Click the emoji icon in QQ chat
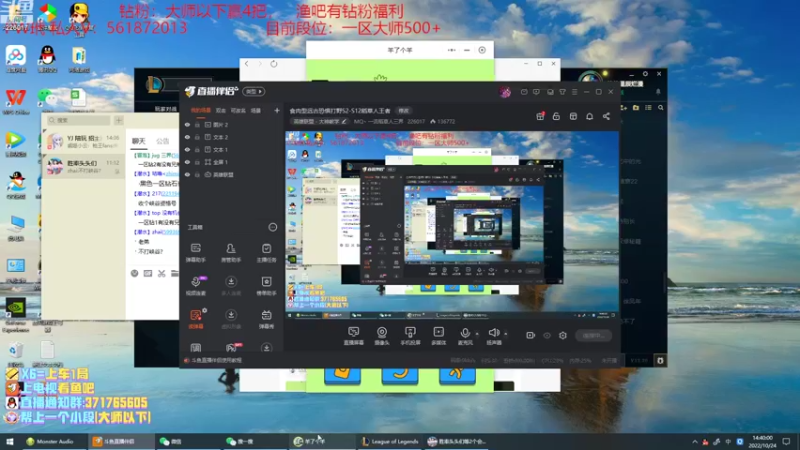Screen dimensions: 800x450 134,273
